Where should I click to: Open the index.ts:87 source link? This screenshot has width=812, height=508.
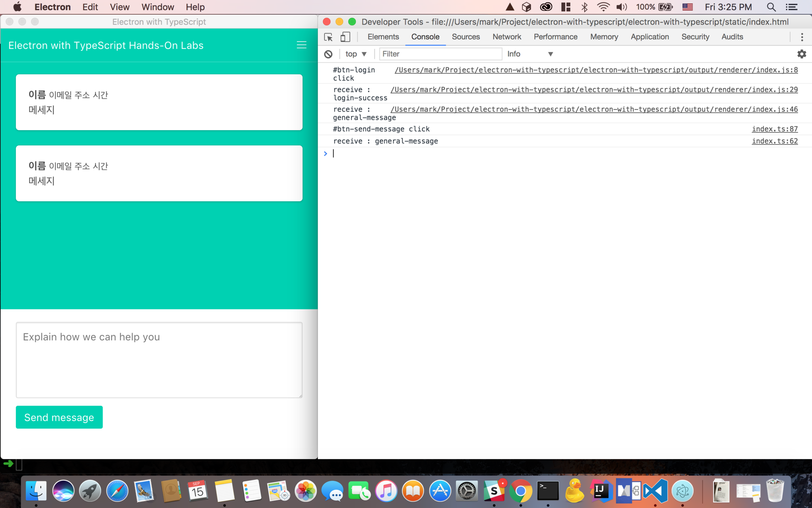774,129
